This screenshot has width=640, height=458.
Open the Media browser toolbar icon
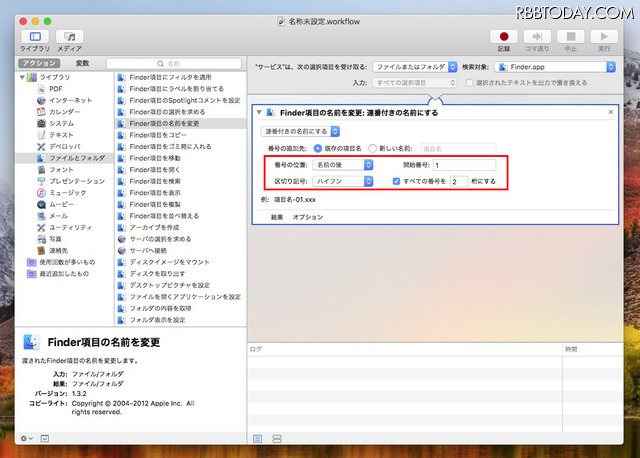69,37
